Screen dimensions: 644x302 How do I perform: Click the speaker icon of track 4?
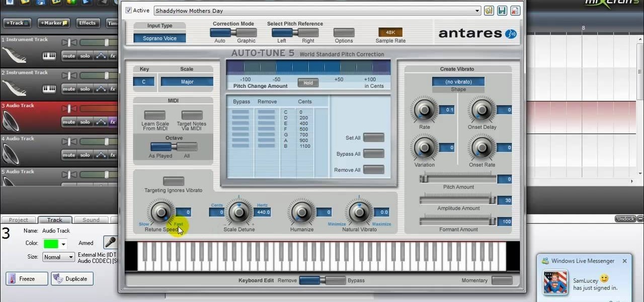click(x=11, y=154)
